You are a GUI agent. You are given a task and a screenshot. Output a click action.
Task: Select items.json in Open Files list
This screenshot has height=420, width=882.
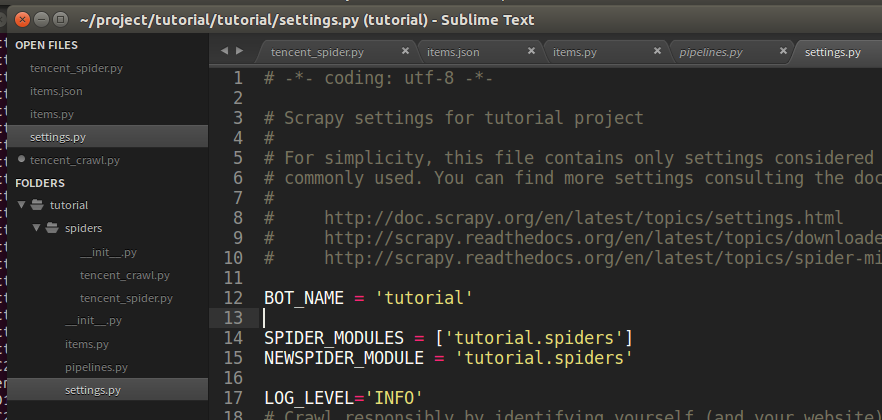point(56,91)
